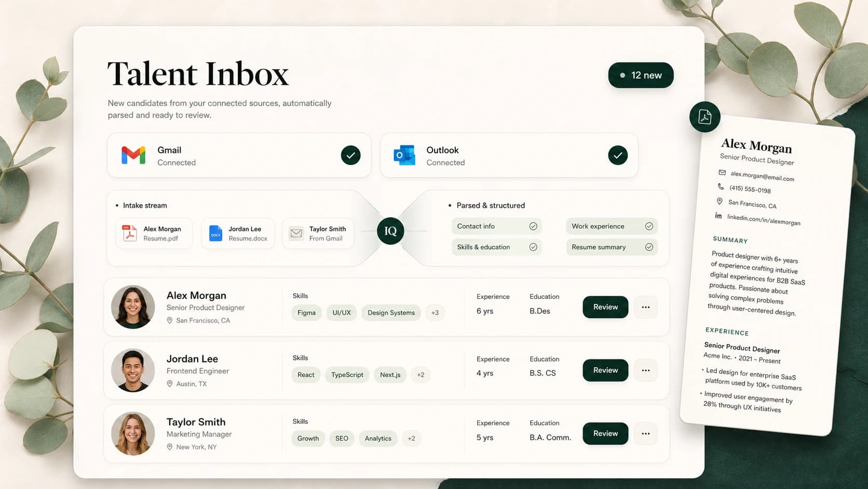
Task: Select the React skill tag
Action: point(306,375)
